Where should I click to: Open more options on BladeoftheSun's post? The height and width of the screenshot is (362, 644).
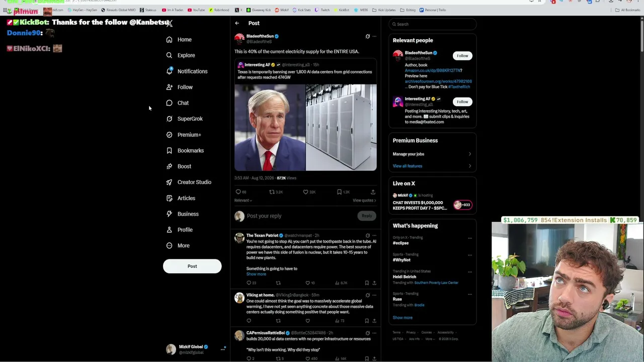(x=374, y=36)
